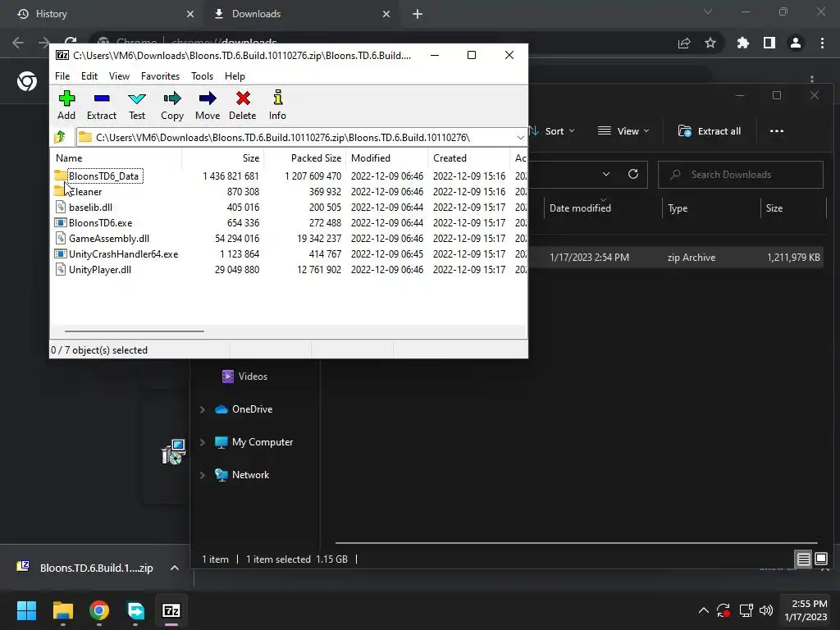Open the File menu in 7-Zip
Screen dimensions: 840x630
62,76
